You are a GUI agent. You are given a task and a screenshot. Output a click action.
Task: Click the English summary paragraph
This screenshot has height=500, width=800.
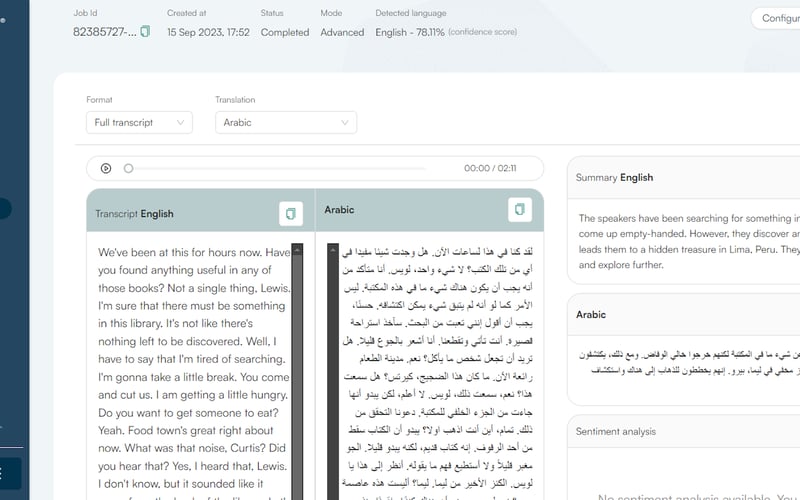689,241
